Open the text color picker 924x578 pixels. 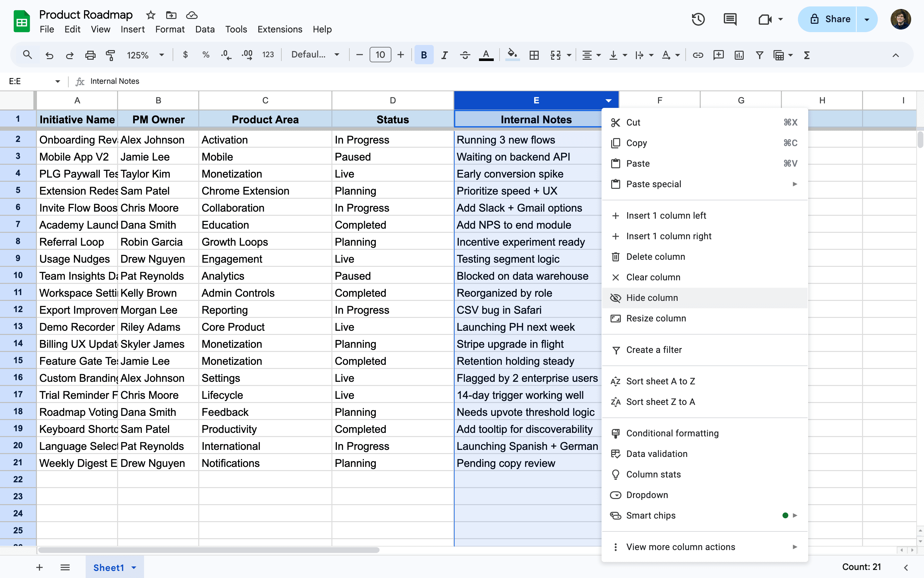coord(486,55)
